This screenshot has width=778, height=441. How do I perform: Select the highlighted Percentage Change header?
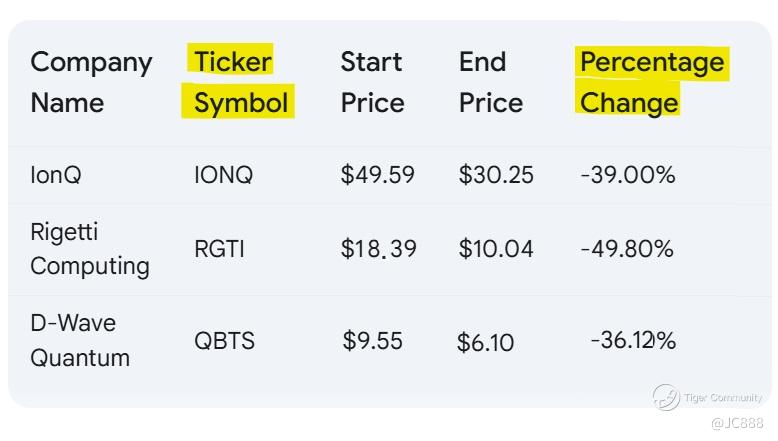pos(651,82)
